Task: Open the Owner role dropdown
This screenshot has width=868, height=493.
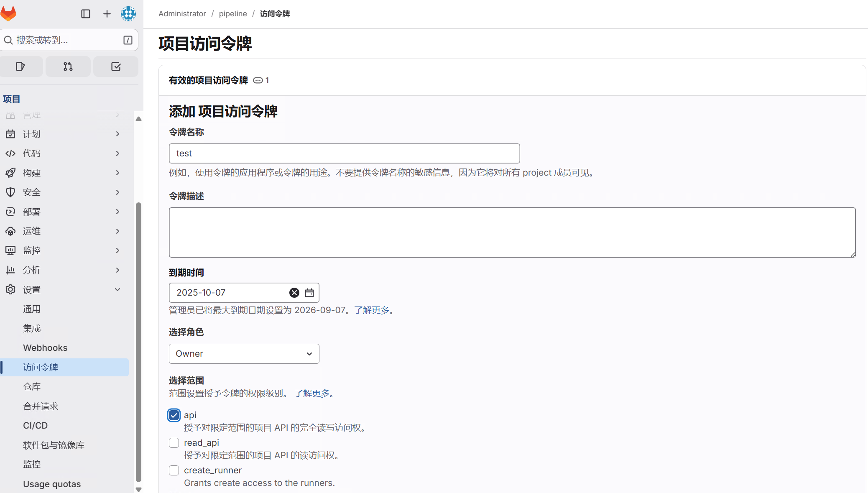Action: [x=244, y=354]
